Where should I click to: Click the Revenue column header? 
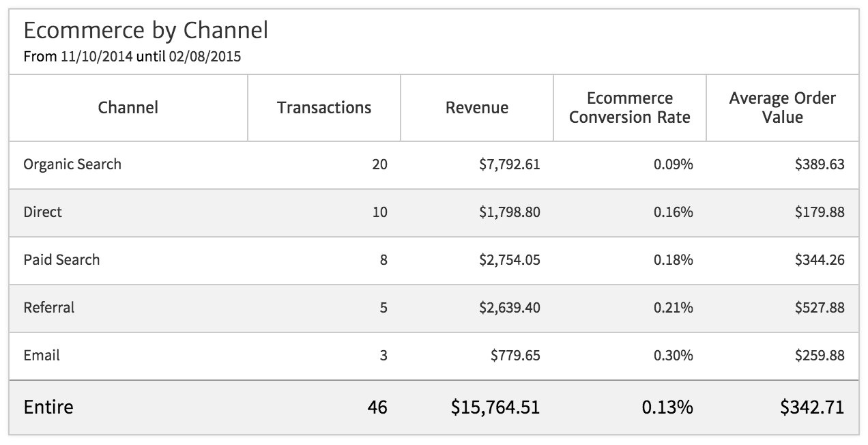pyautogui.click(x=476, y=108)
